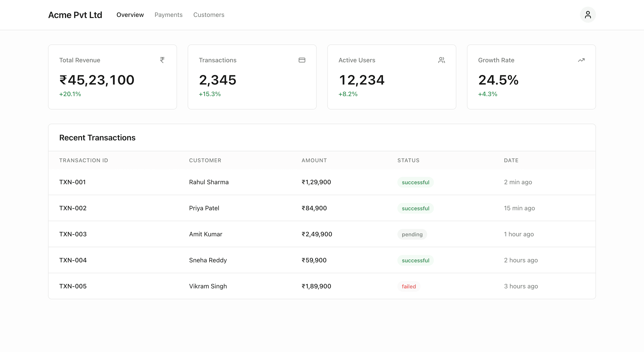Click the +20.1% growth indicator on Total Revenue
644x352 pixels.
(x=70, y=94)
